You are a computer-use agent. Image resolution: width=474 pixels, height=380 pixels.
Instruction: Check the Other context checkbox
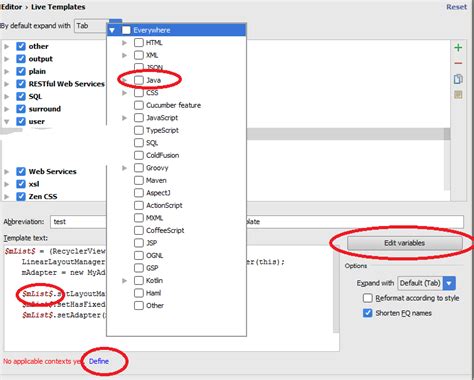click(x=139, y=305)
